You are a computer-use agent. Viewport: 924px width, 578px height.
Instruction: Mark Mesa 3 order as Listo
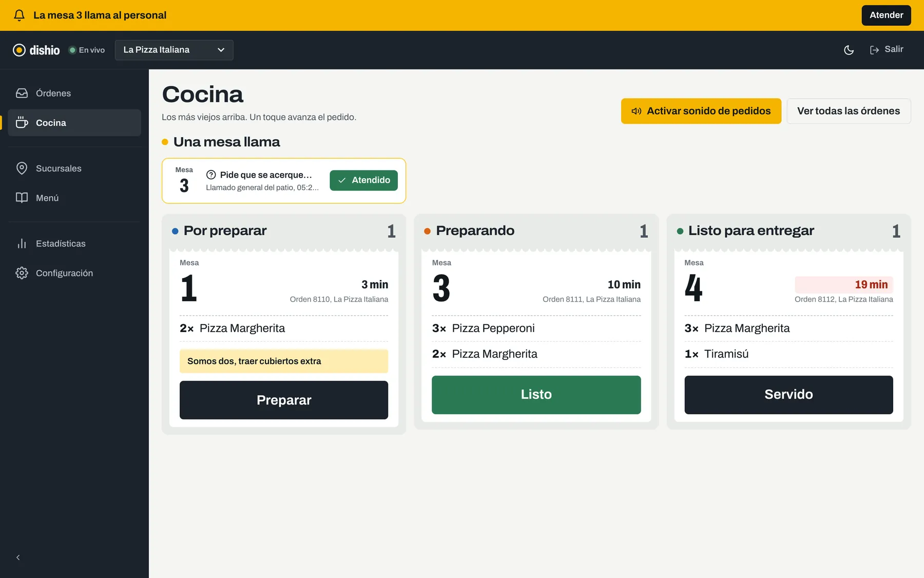536,395
